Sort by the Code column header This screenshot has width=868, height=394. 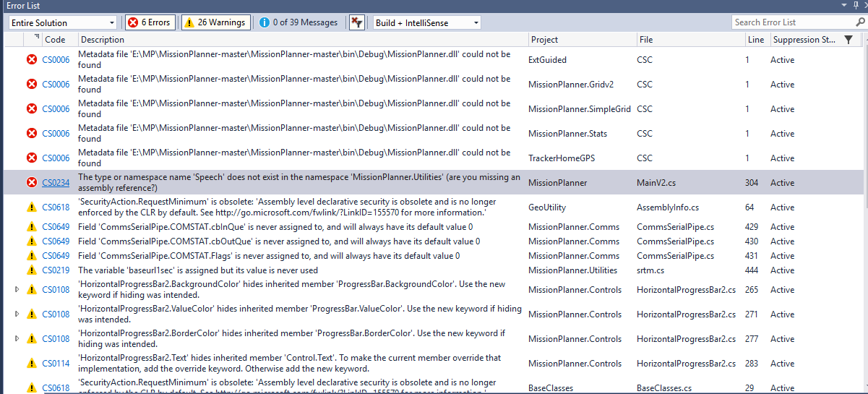click(55, 40)
